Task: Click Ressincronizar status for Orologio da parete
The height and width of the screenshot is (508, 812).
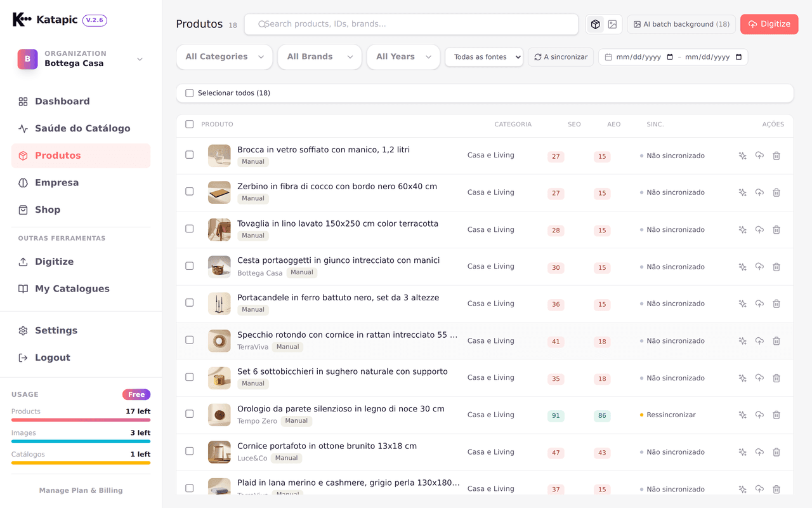Action: (667, 415)
